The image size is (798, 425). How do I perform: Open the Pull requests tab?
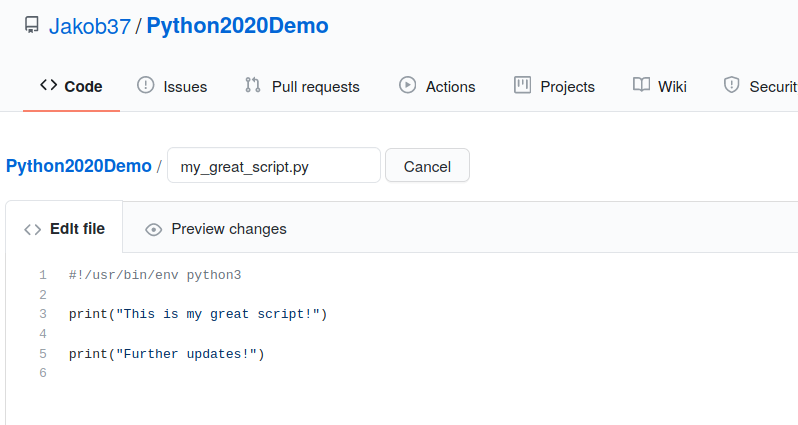point(302,86)
